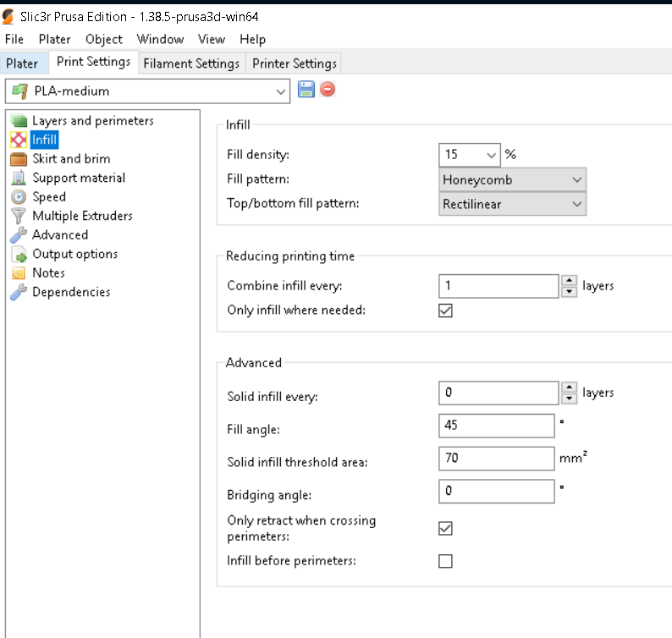Select Layers and perimeters in sidebar

coord(93,121)
